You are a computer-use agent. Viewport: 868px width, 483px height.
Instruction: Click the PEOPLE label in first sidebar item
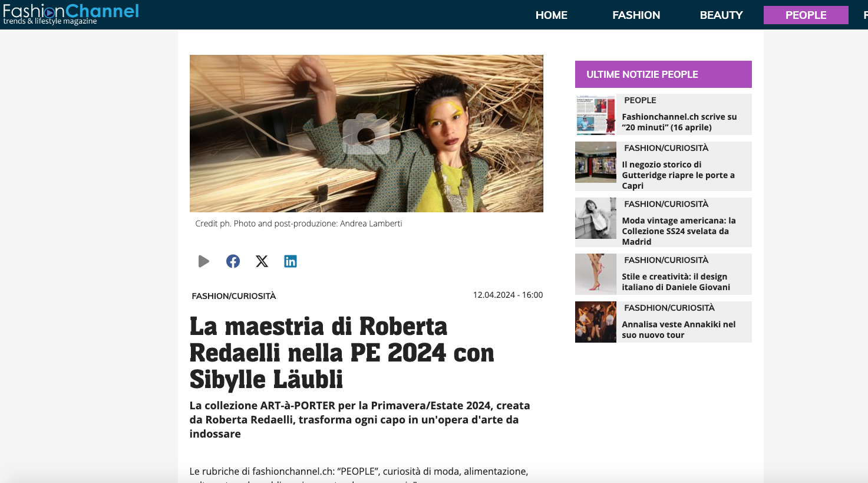click(640, 100)
